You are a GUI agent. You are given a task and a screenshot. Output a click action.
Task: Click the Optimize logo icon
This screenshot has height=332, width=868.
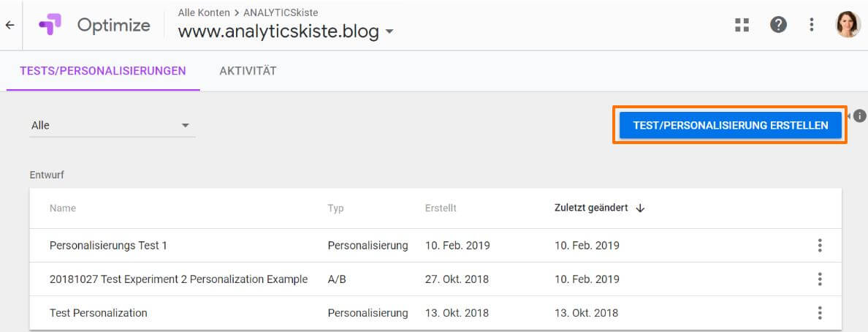(x=50, y=25)
